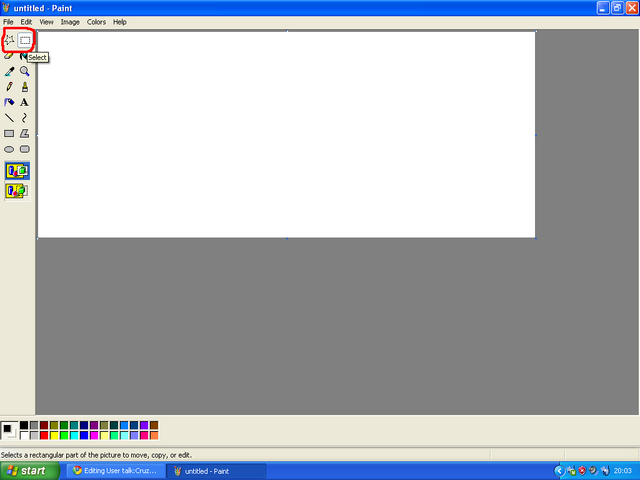Enable transparent selection mode option
Screen dimensions: 640x480
(17, 191)
